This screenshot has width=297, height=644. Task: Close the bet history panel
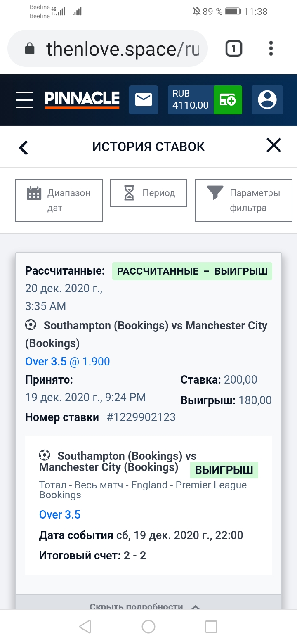273,146
